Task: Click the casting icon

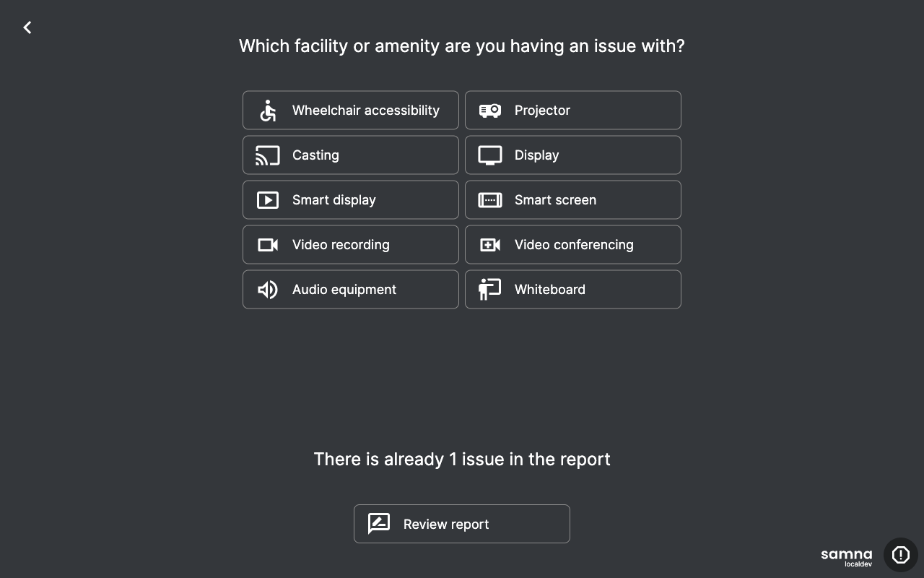Action: 268,155
